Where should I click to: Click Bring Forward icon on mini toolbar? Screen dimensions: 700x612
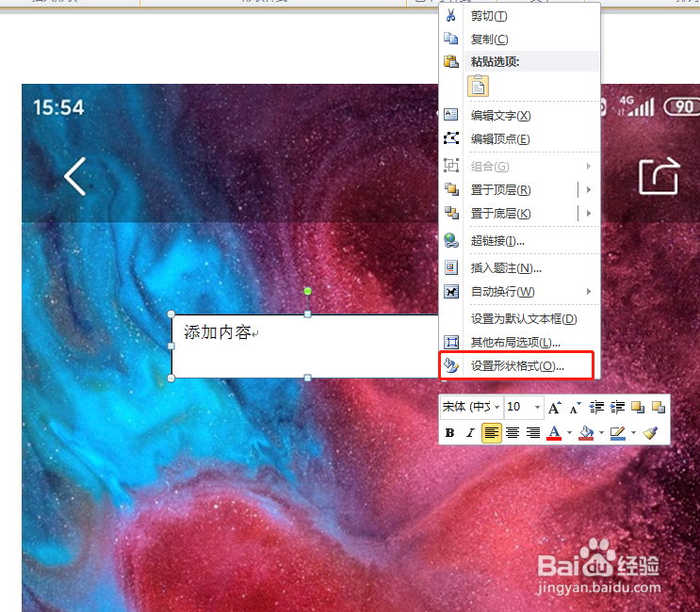(638, 408)
